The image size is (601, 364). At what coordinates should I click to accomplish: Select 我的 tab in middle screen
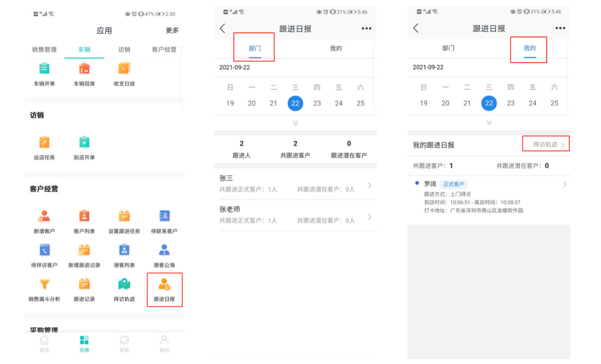[336, 48]
